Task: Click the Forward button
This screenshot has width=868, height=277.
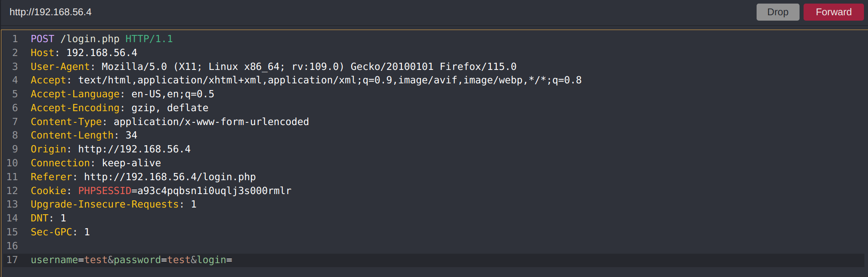Action: tap(833, 12)
